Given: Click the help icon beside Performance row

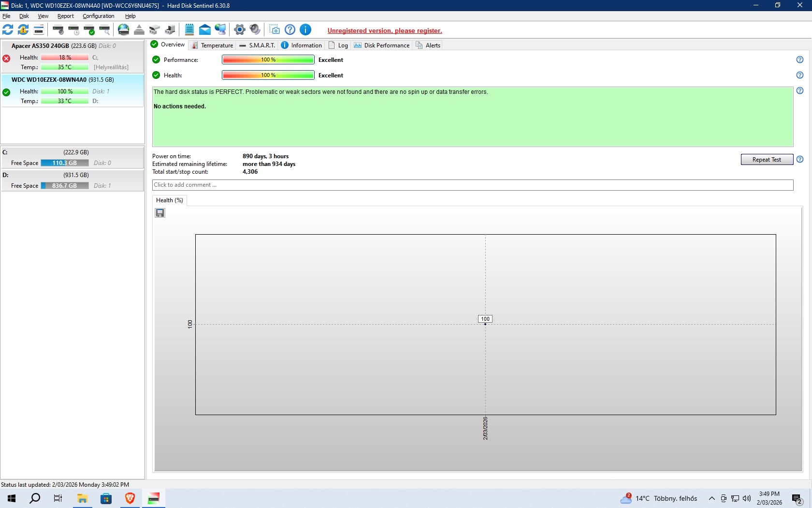Looking at the screenshot, I should coord(800,60).
